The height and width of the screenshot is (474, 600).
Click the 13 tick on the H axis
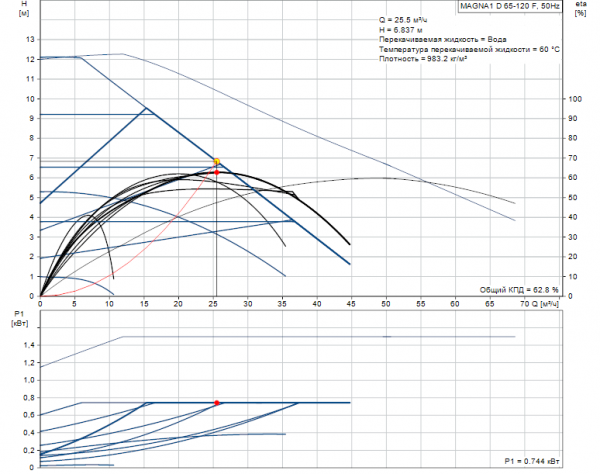point(30,39)
